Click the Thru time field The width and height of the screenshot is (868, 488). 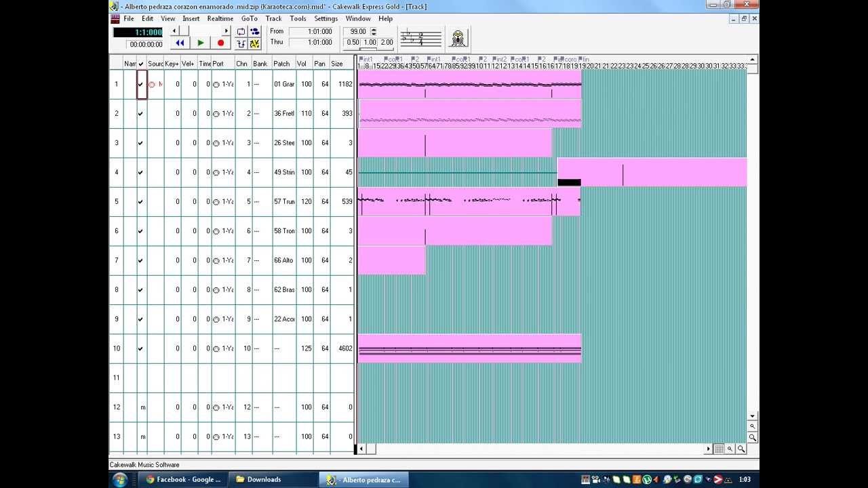point(311,42)
